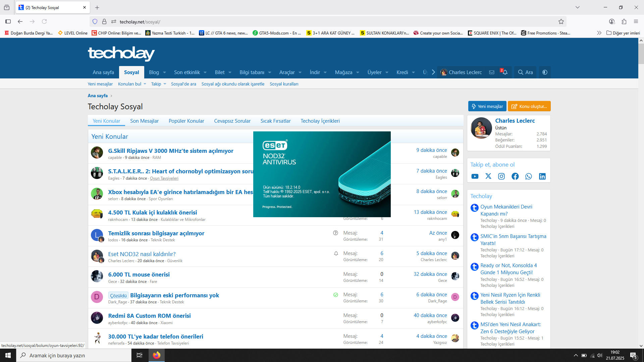This screenshot has width=644, height=362.
Task: Expand the Son etkinlik dropdown arrow
Action: pos(205,72)
